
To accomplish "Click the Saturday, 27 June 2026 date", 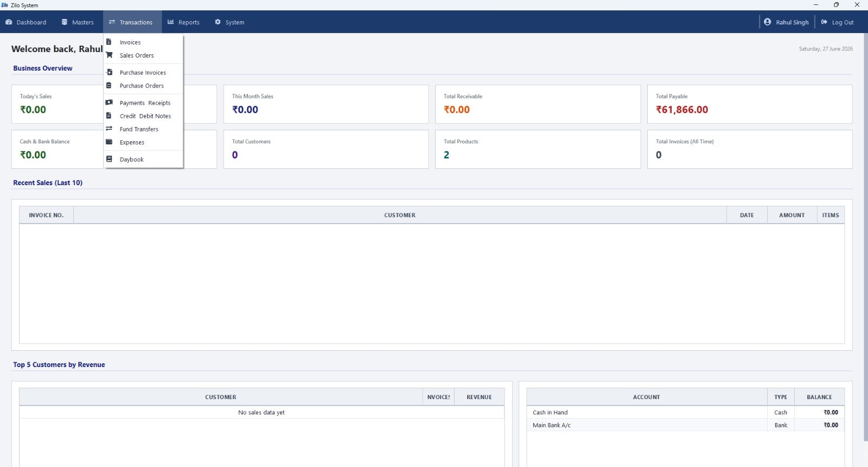I will click(x=826, y=49).
